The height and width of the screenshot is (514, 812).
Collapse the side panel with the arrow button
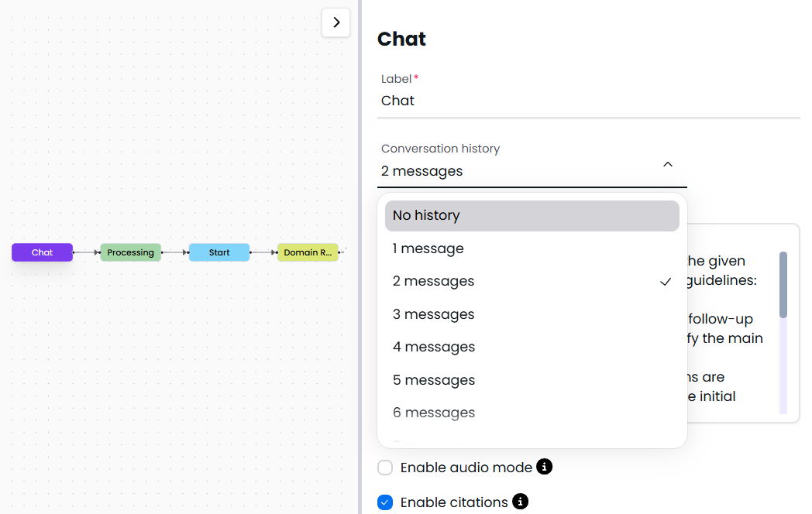335,22
